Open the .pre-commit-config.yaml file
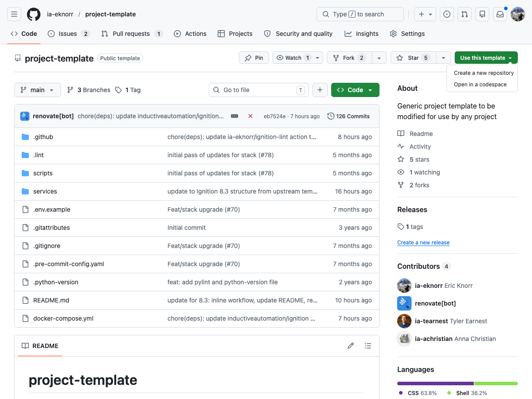Viewport: 532px width, 399px height. (69, 264)
